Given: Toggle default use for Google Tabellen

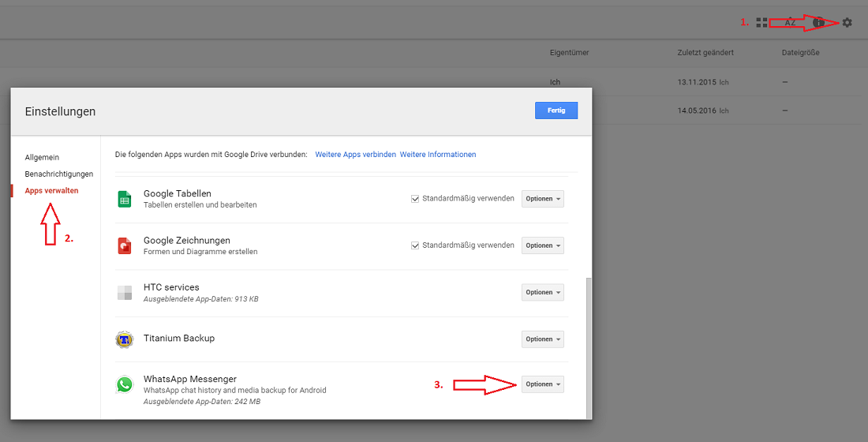Looking at the screenshot, I should (x=414, y=199).
